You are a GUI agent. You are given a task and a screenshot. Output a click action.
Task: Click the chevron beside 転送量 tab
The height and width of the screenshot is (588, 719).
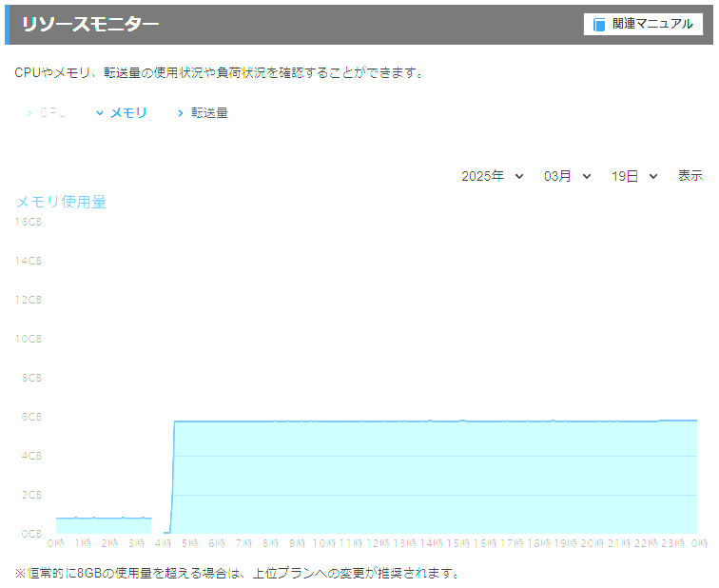[180, 113]
